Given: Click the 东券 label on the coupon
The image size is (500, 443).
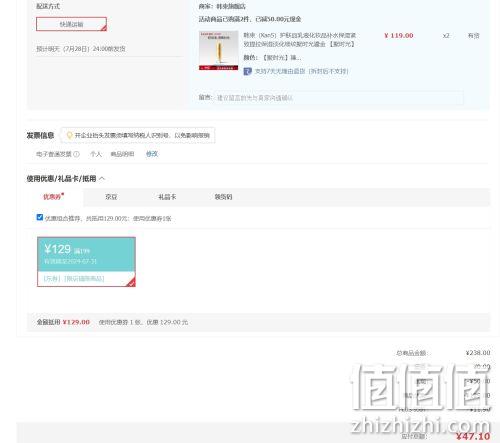Looking at the screenshot, I should 52,278.
